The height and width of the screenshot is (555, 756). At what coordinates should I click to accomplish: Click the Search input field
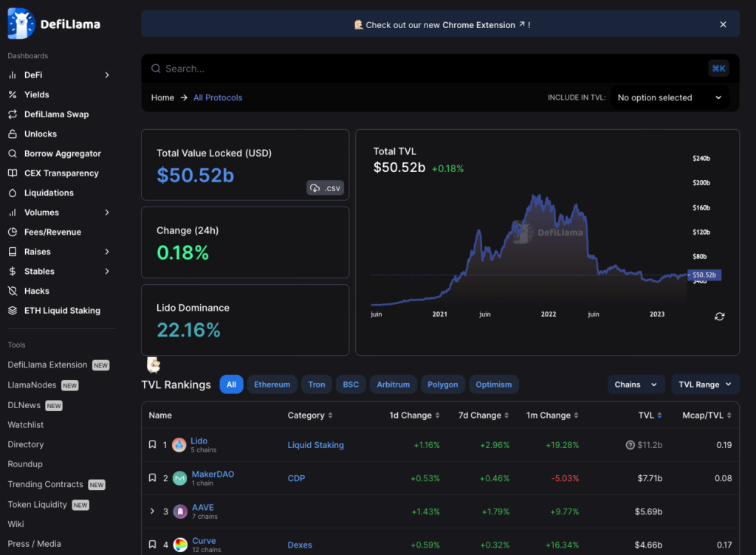[428, 69]
